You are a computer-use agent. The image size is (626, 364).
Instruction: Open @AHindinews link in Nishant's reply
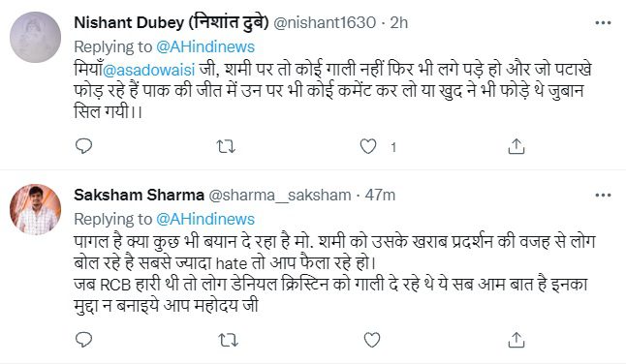pyautogui.click(x=205, y=47)
